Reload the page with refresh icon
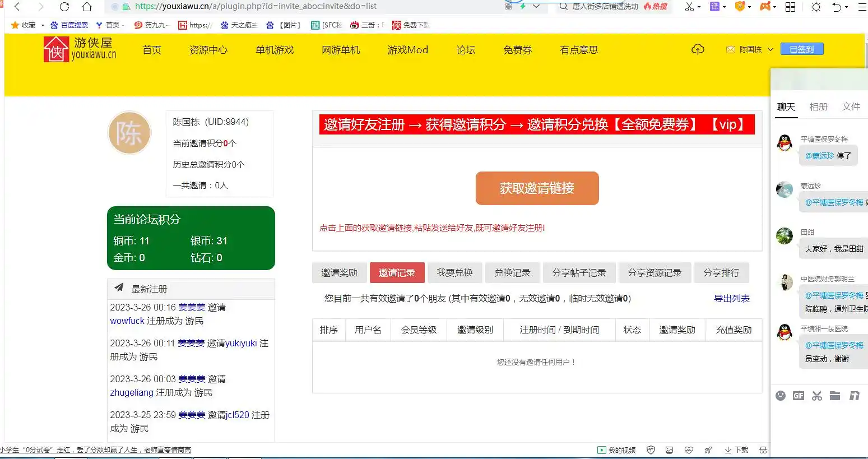868x459 pixels. [x=64, y=7]
